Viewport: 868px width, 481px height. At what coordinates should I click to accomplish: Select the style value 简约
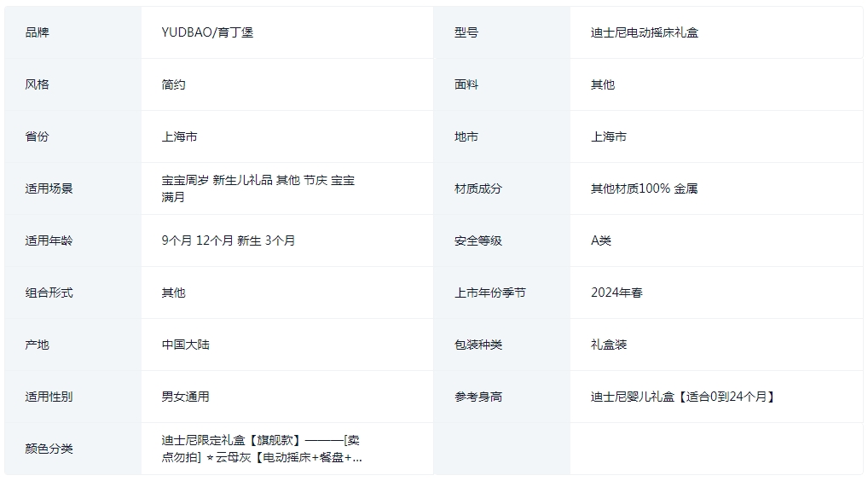pos(173,84)
